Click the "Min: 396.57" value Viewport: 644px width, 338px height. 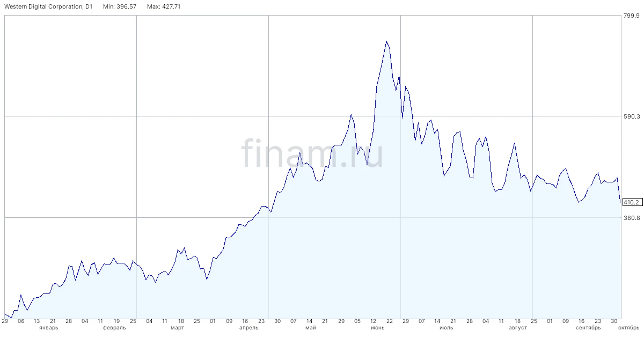[120, 7]
